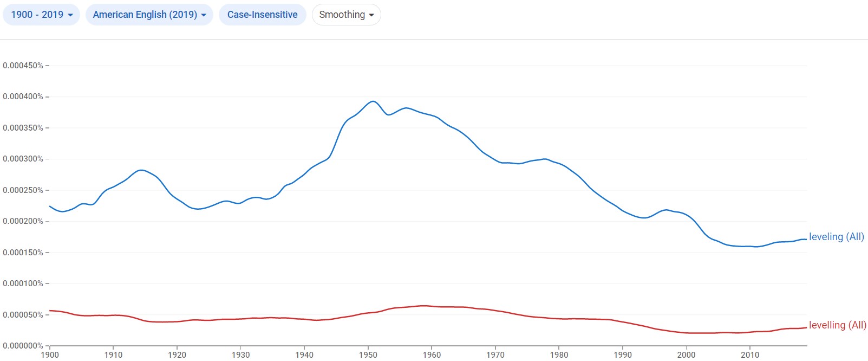Select the red levelling (All) series label
This screenshot has width=868, height=361.
click(x=837, y=325)
